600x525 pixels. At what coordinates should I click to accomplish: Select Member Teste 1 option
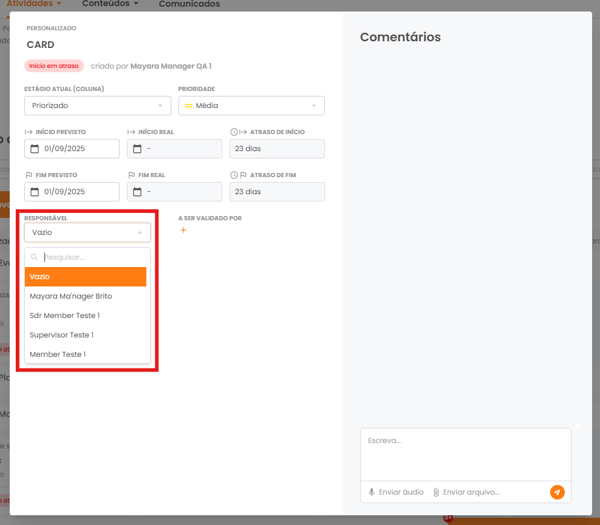pos(58,355)
